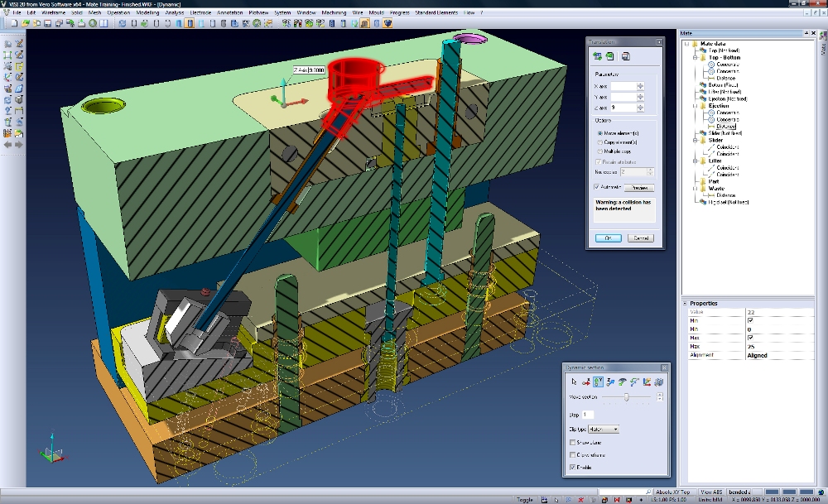Collapse the Top - Bottom tree node
Viewport: 828px width, 504px height.
(x=696, y=58)
